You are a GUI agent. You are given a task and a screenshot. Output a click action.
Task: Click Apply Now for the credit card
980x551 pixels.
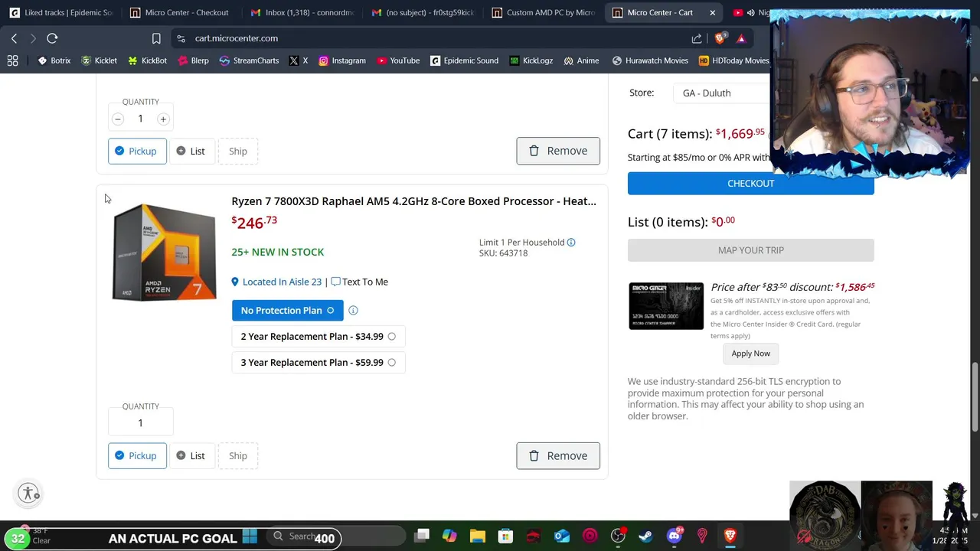coord(750,354)
